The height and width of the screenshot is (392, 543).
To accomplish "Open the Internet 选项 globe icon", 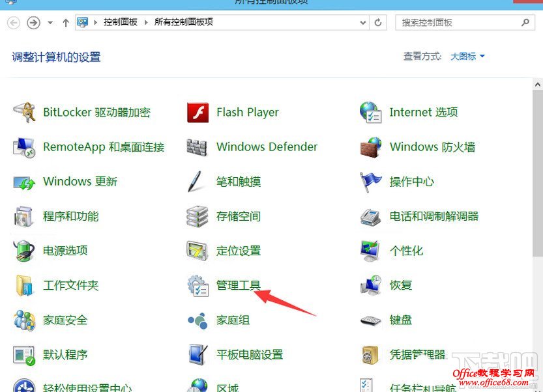I will [370, 113].
